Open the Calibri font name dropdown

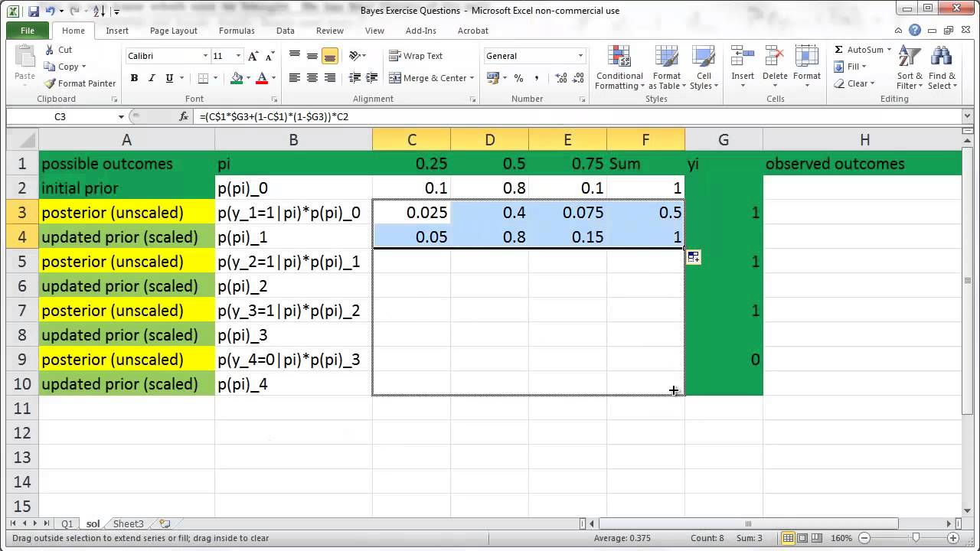coord(205,56)
